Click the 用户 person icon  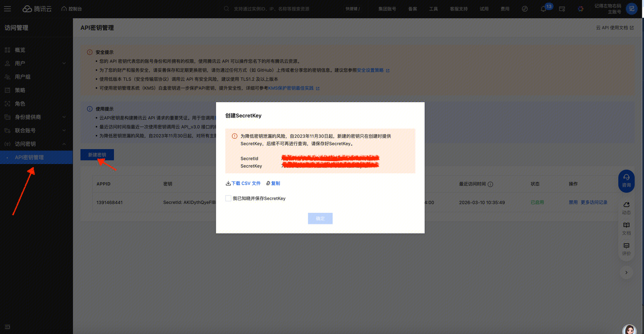tap(7, 64)
